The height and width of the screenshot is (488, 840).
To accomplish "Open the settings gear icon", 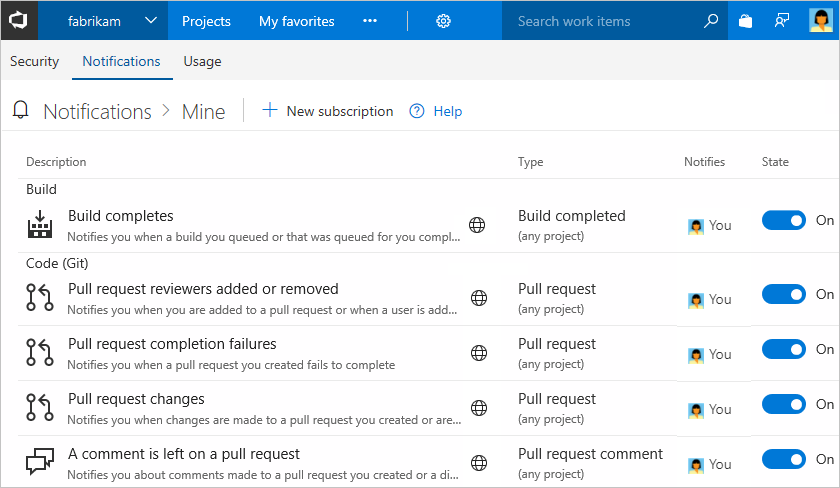I will [444, 21].
